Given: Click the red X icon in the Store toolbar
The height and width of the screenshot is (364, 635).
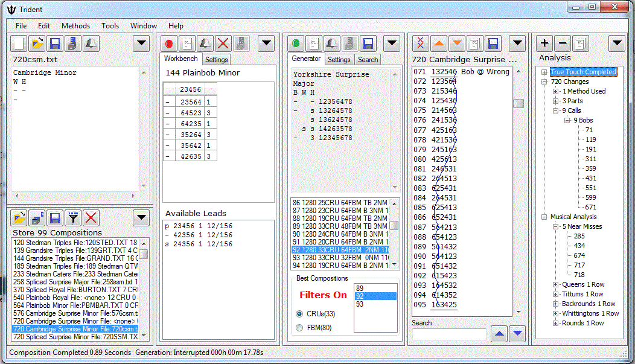Looking at the screenshot, I should point(91,219).
